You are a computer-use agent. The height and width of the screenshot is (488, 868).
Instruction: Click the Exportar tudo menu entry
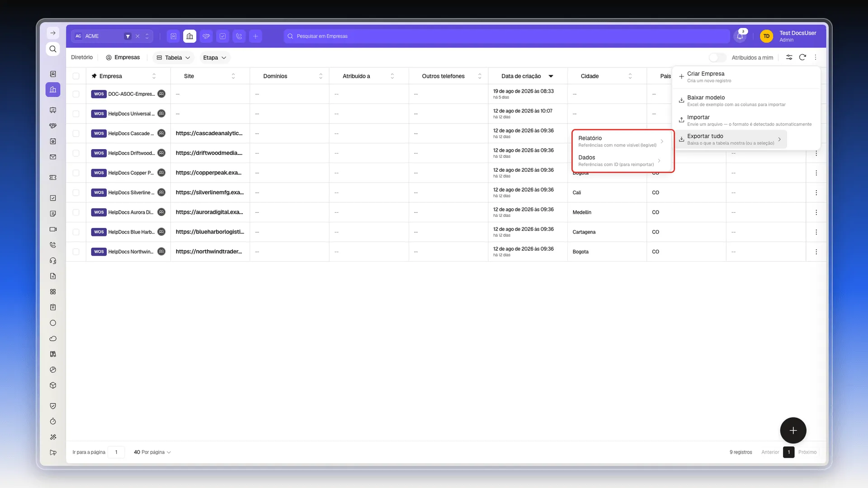tap(731, 139)
